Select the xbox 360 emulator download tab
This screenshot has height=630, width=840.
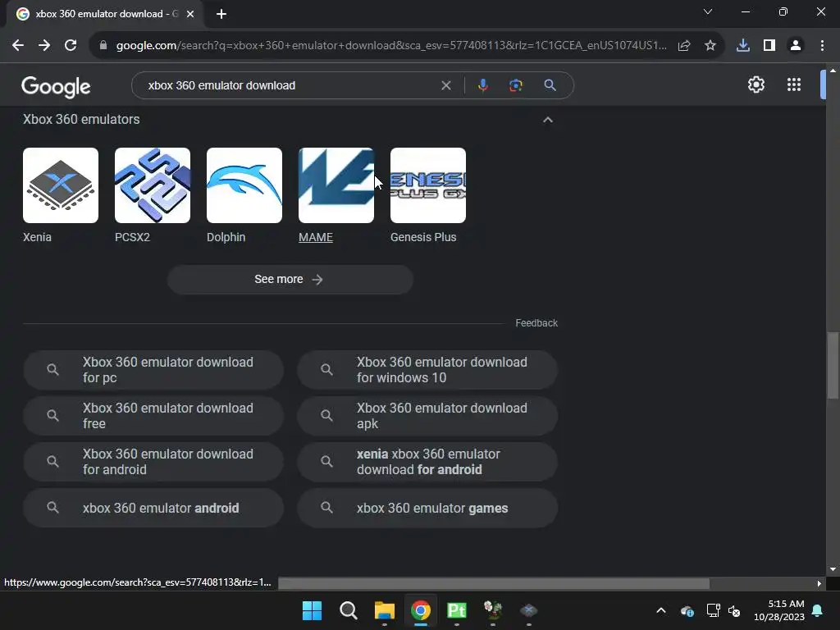pos(105,14)
